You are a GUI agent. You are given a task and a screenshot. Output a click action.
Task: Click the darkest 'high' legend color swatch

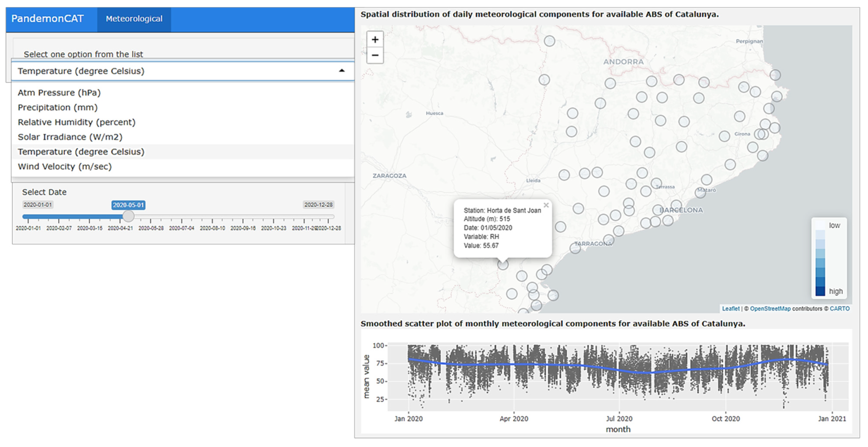820,291
